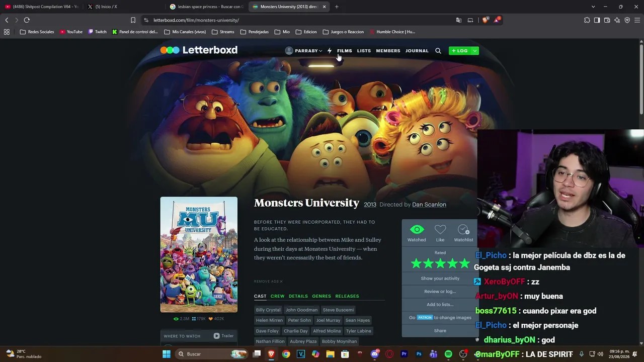Click Show your activity

point(440,279)
